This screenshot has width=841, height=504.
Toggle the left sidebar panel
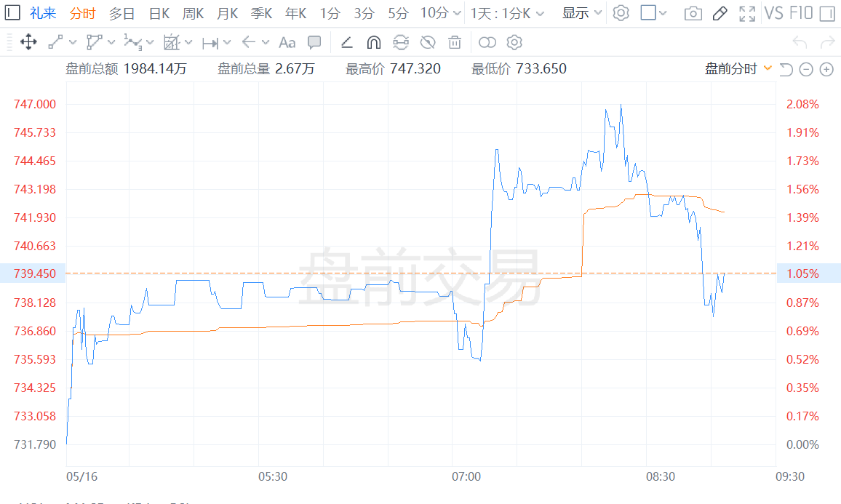click(x=13, y=13)
